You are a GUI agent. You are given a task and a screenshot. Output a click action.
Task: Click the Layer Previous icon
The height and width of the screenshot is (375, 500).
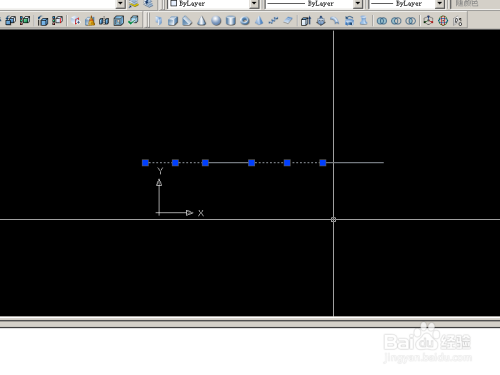[148, 4]
